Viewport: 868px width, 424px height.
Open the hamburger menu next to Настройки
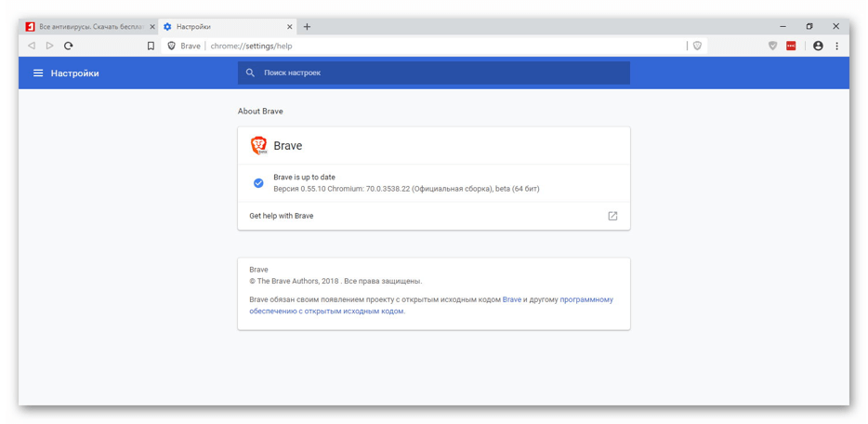[x=38, y=73]
